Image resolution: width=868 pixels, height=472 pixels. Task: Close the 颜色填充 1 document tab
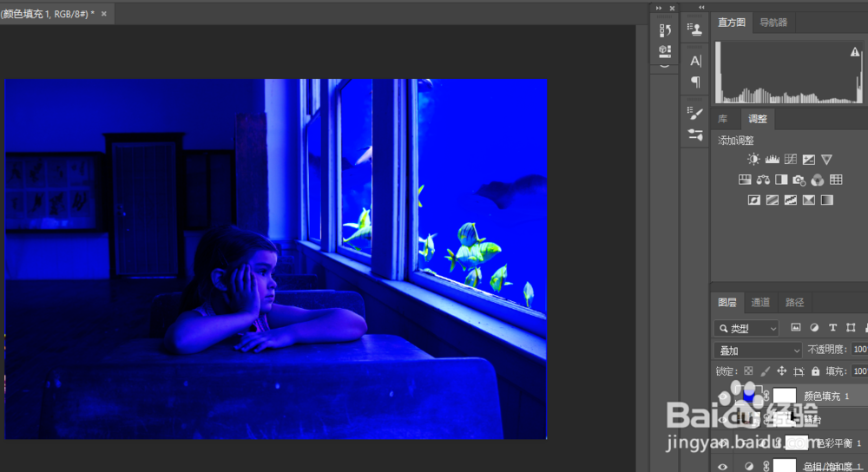click(103, 14)
